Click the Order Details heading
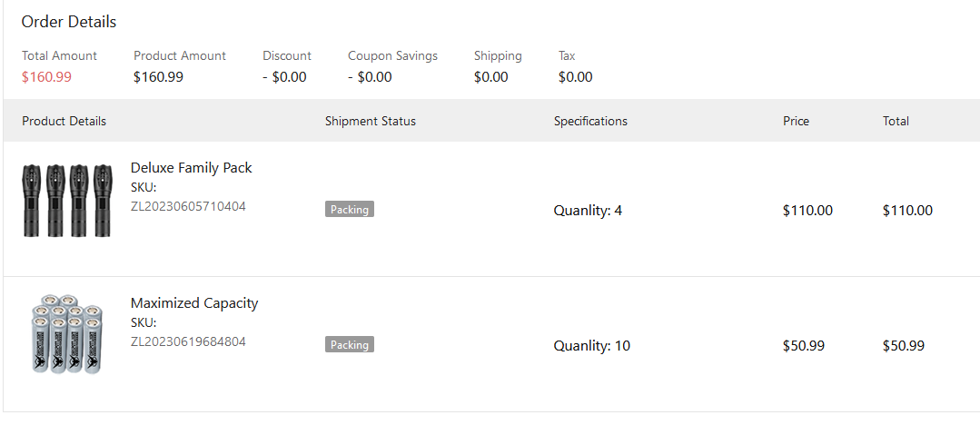The height and width of the screenshot is (425, 980). [x=69, y=22]
